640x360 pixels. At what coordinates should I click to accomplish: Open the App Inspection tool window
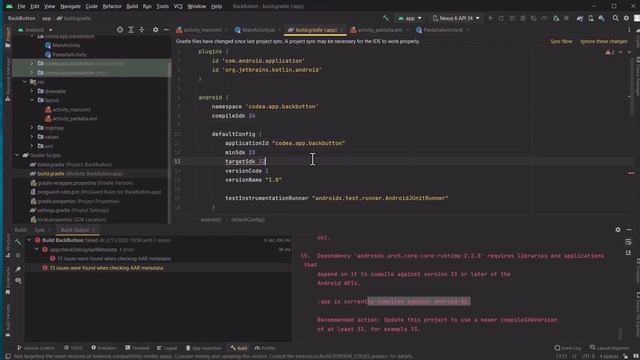point(204,348)
